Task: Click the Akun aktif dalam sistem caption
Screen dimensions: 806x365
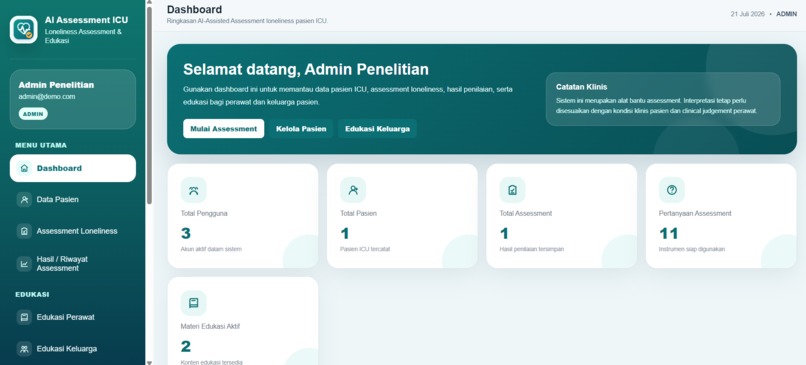Action: [x=211, y=249]
